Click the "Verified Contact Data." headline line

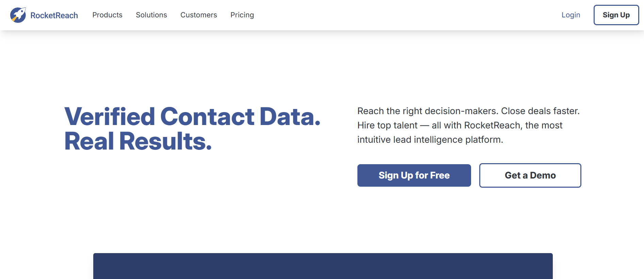(192, 117)
